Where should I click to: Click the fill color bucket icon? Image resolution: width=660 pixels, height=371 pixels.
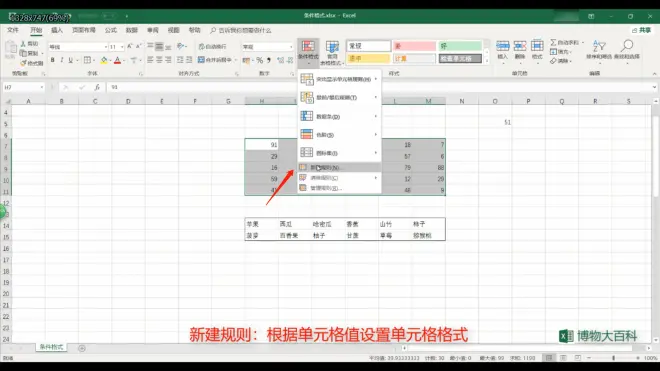point(104,60)
